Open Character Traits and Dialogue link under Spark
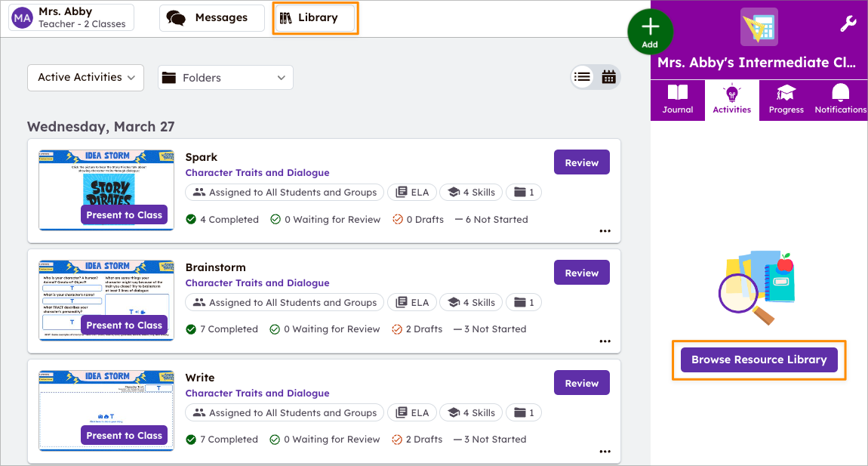This screenshot has height=466, width=868. (x=257, y=173)
